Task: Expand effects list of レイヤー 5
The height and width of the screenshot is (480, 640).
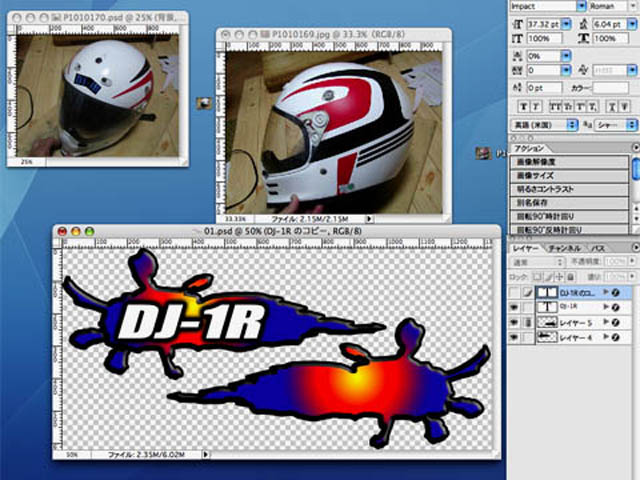Action: coord(606,323)
